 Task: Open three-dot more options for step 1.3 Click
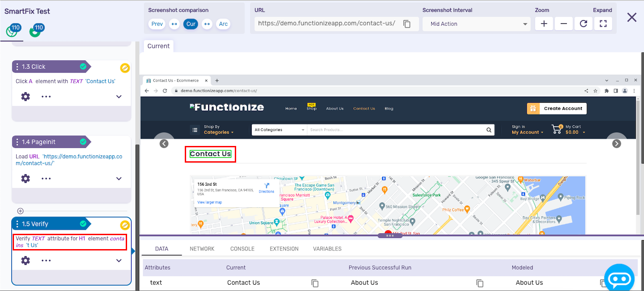[46, 96]
